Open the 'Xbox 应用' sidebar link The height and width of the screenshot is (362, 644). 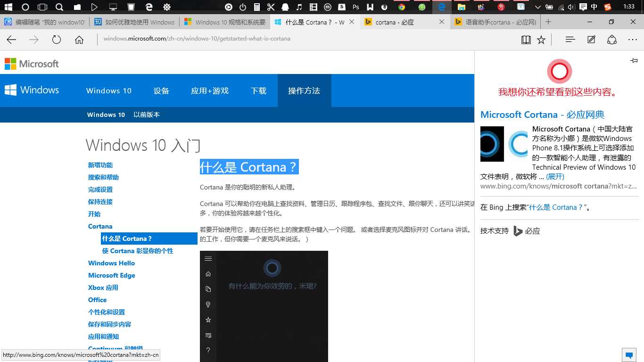(103, 288)
